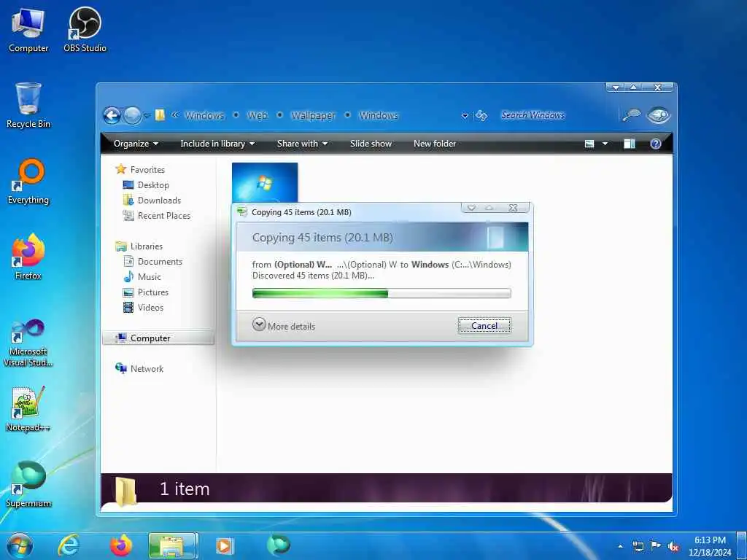Open the Computer desktop icon

[28, 31]
